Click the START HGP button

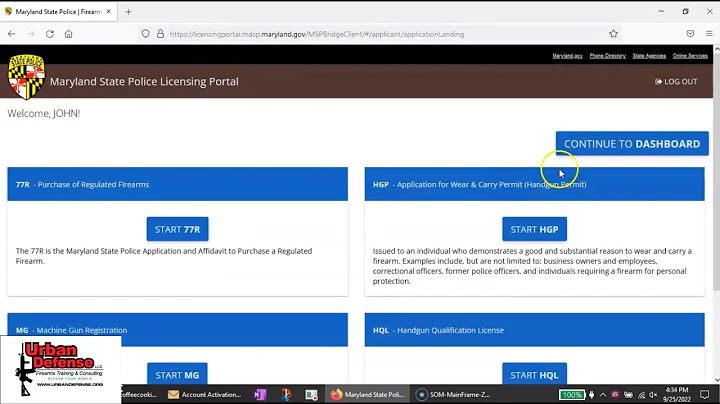click(534, 229)
